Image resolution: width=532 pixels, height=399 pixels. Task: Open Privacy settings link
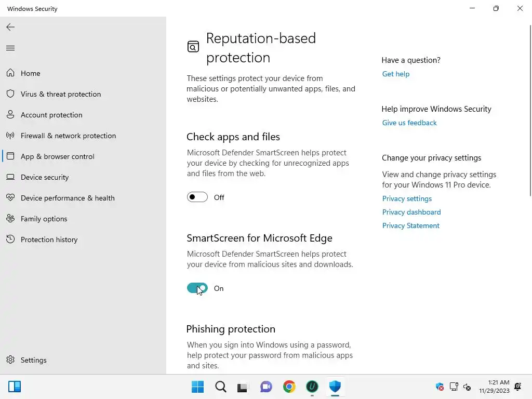point(407,198)
